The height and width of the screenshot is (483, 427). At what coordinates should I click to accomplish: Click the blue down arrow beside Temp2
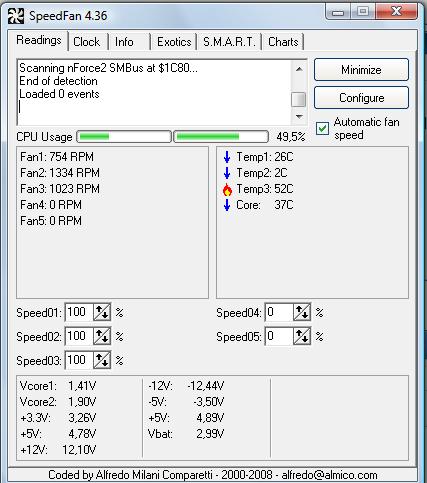pyautogui.click(x=227, y=173)
